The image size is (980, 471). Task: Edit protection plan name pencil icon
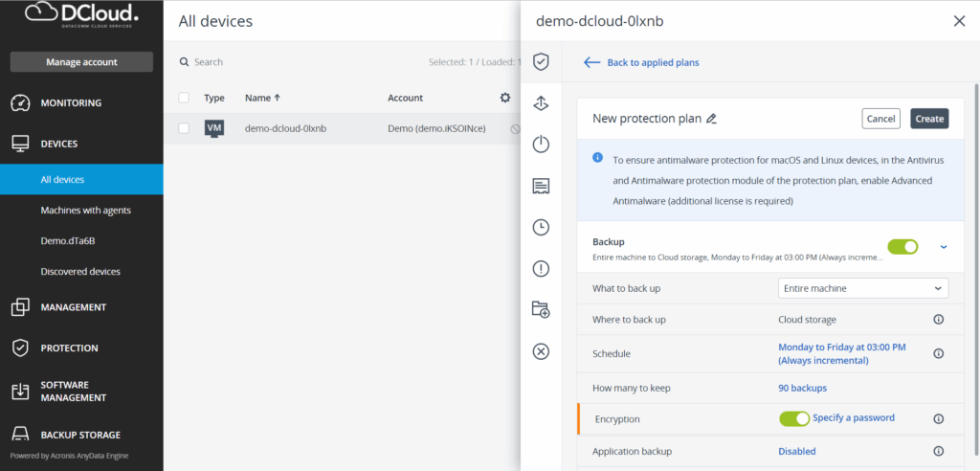(711, 119)
